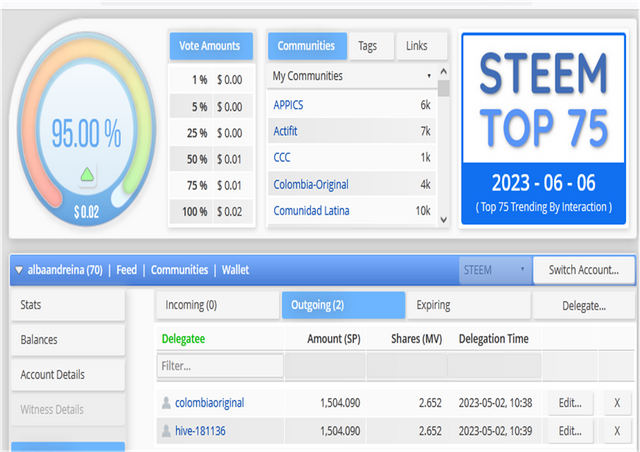Select the Outgoing (2) tab
The image size is (640, 452).
point(343,305)
